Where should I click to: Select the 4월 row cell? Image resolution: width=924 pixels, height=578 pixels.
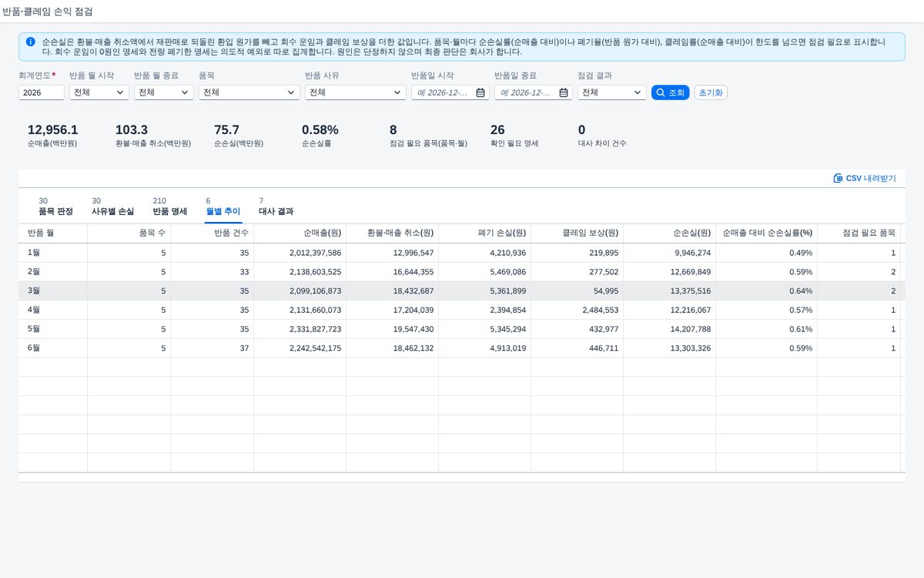(x=53, y=311)
